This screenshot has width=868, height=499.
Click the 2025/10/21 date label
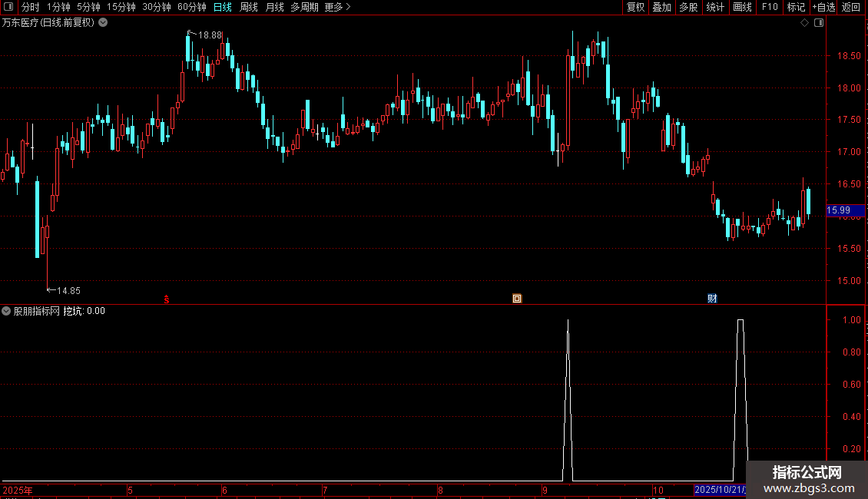pos(720,490)
